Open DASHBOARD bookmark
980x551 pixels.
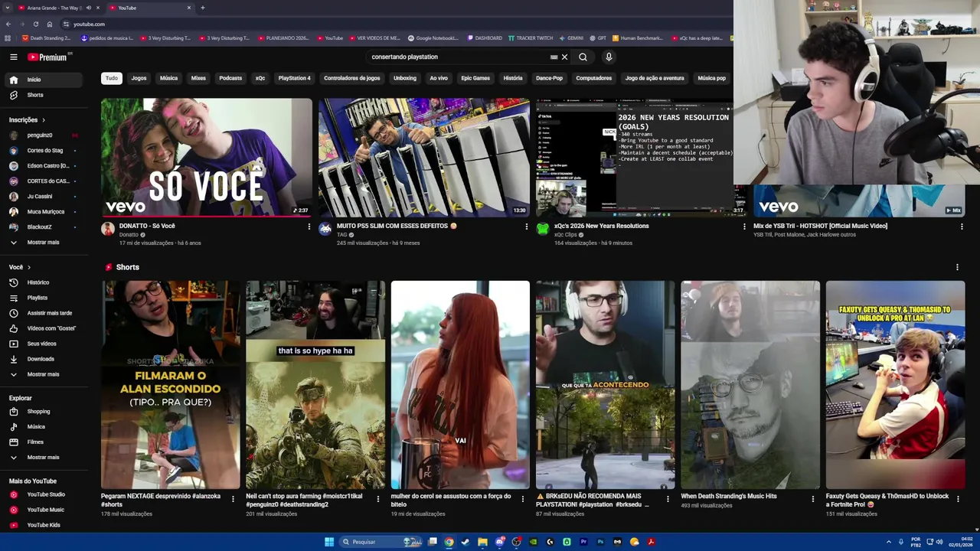pyautogui.click(x=484, y=37)
